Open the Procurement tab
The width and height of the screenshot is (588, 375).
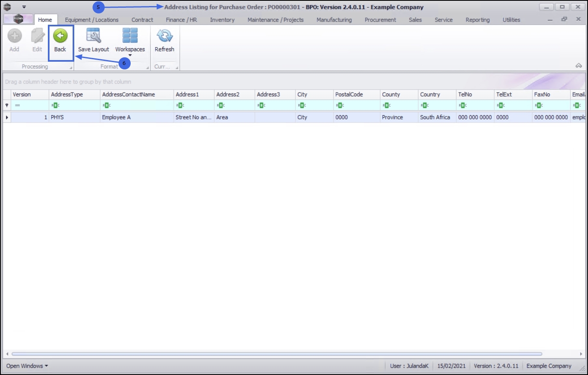coord(380,19)
